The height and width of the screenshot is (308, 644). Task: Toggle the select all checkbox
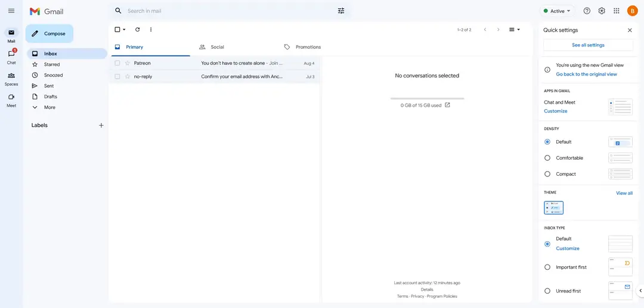coord(117,30)
